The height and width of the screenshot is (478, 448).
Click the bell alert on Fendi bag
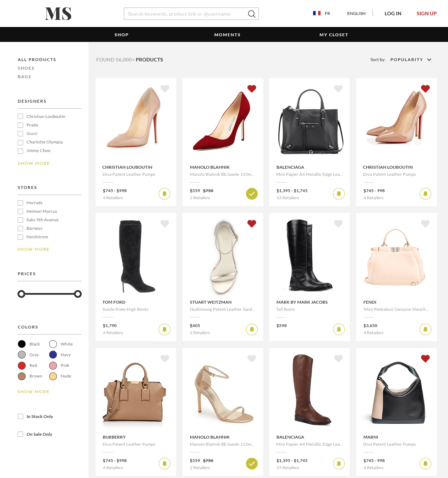point(425,329)
